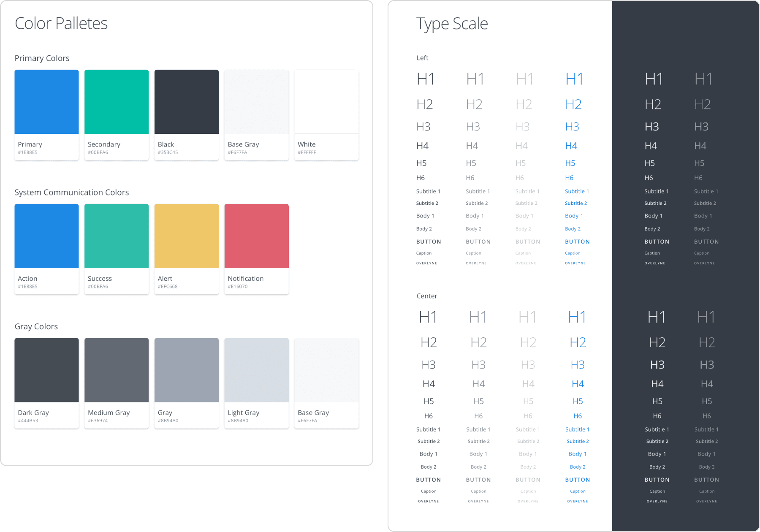
Task: Click the white BUTTON on dark panel, Center section
Action: click(x=657, y=480)
